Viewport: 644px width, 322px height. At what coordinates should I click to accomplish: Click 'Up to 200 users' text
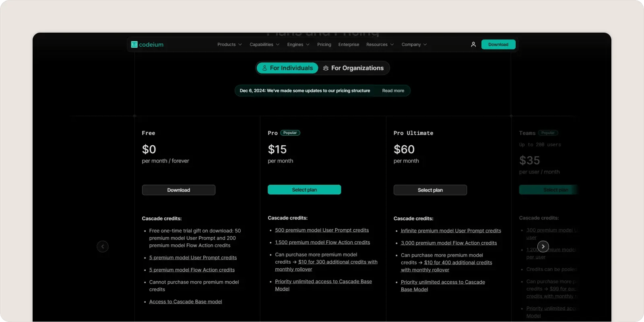[x=540, y=144]
